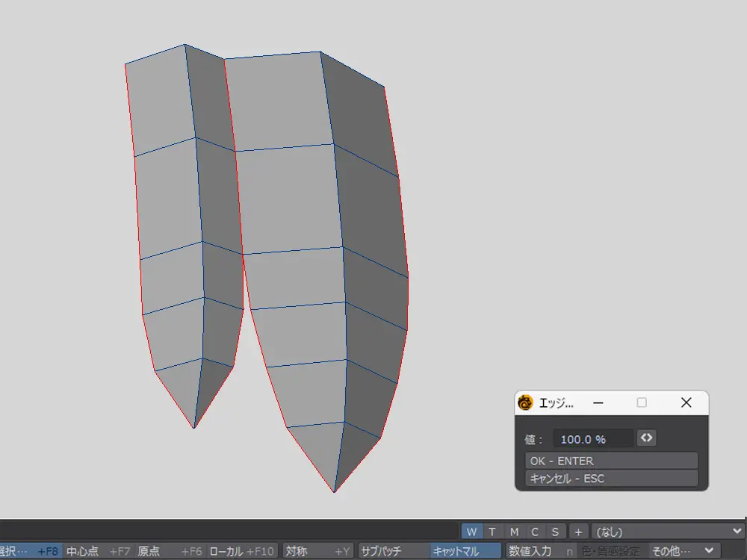This screenshot has height=560, width=747.
Task: Select the S selection map button
Action: pos(555,532)
